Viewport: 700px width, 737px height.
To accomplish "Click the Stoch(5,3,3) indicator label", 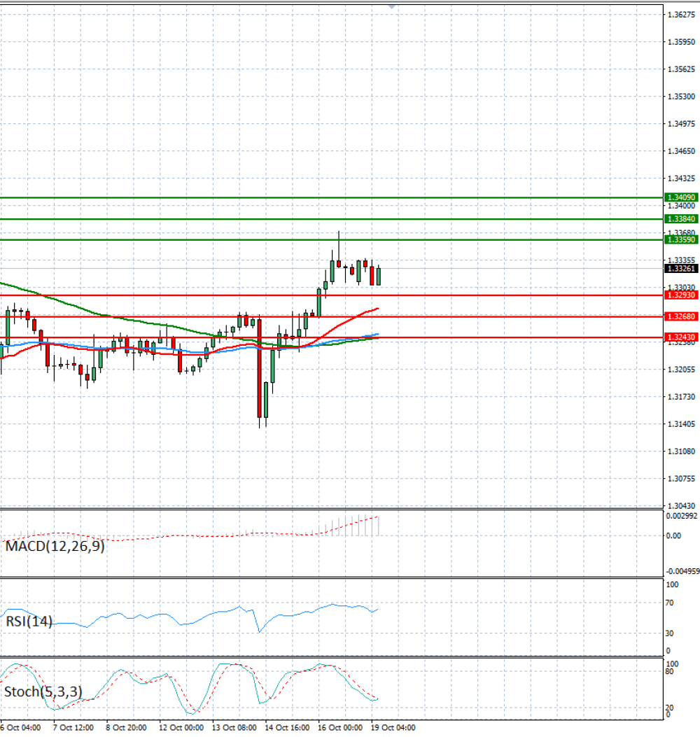I will 43,692.
